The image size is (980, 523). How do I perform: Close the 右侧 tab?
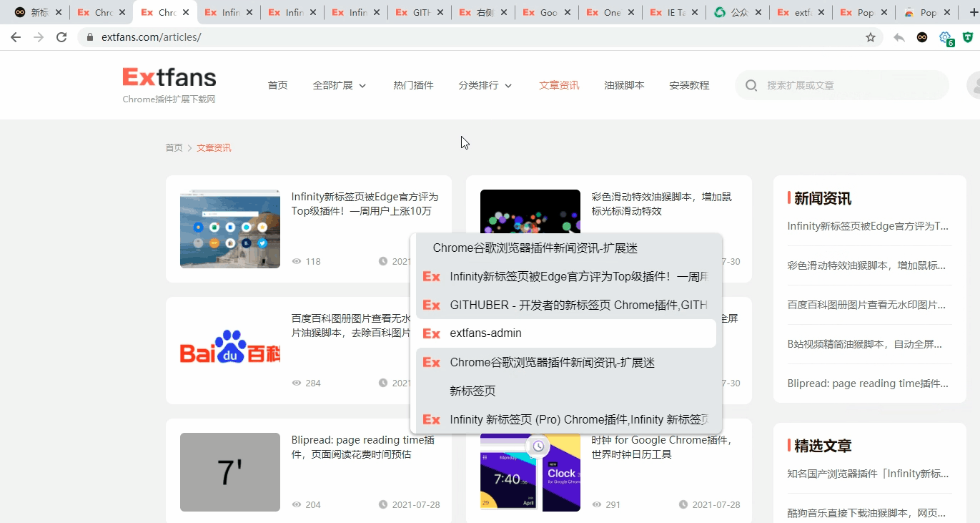(503, 13)
